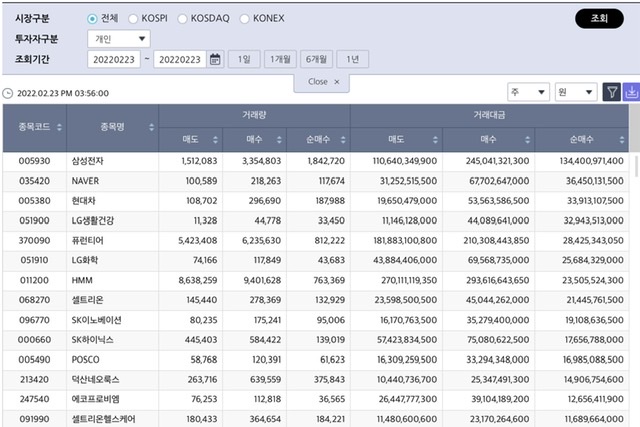The height and width of the screenshot is (427, 640).
Task: Open the calendar picker for end date
Action: (x=214, y=60)
